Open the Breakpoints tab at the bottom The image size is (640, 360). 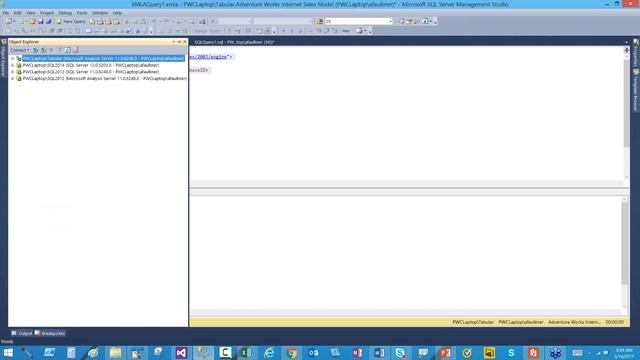(x=50, y=333)
